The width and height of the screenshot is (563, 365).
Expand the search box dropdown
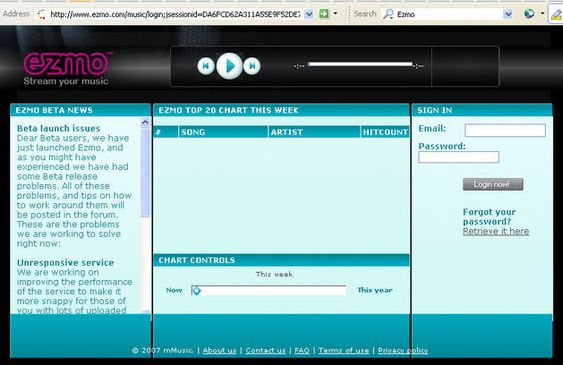(508, 14)
